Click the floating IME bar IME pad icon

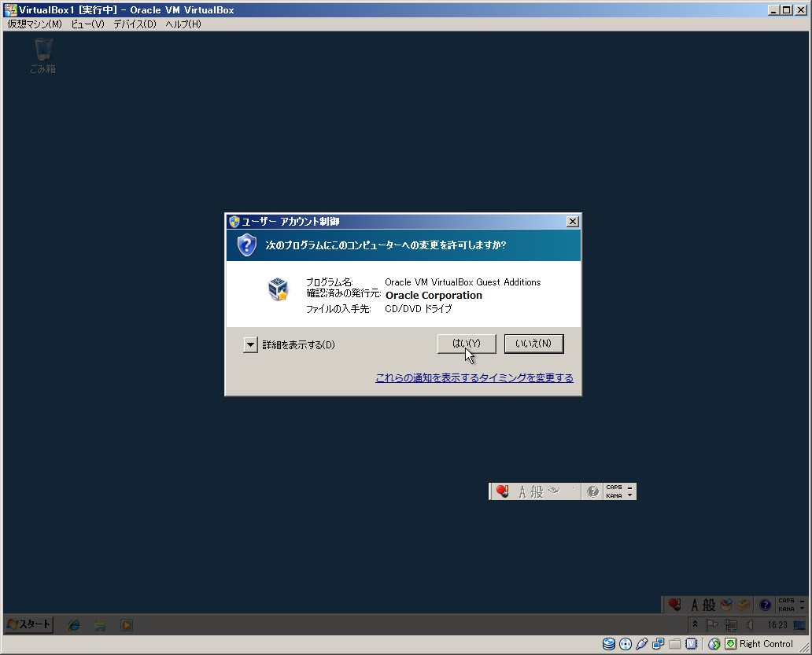[554, 490]
